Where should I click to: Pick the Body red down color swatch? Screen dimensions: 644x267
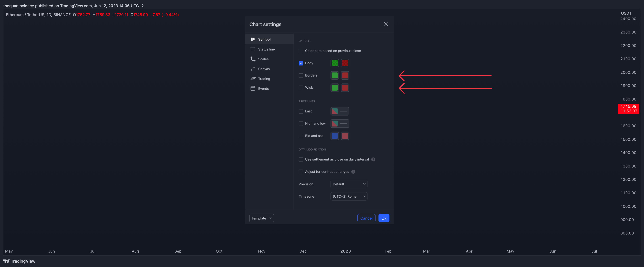(345, 63)
